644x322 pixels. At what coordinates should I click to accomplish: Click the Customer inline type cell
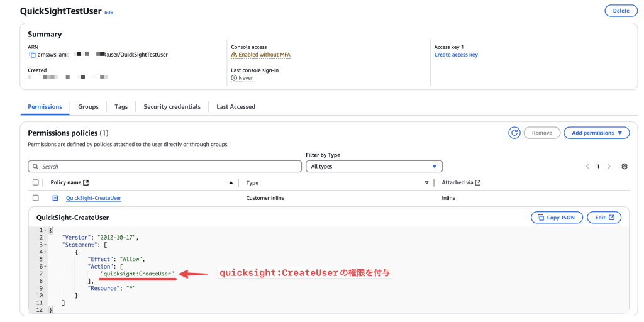pyautogui.click(x=265, y=198)
